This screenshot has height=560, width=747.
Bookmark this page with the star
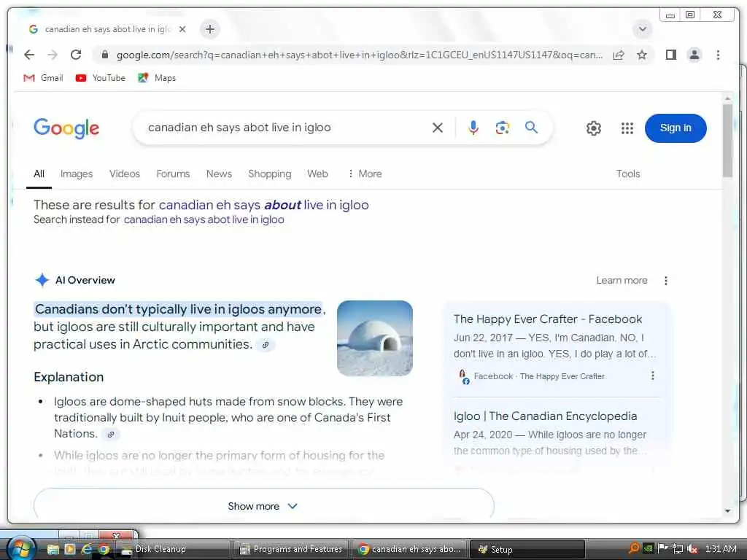tap(642, 55)
